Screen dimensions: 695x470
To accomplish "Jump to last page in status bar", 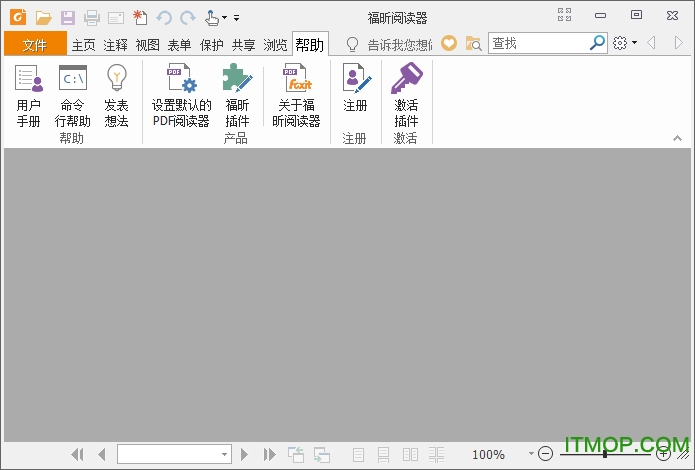I will 269,454.
